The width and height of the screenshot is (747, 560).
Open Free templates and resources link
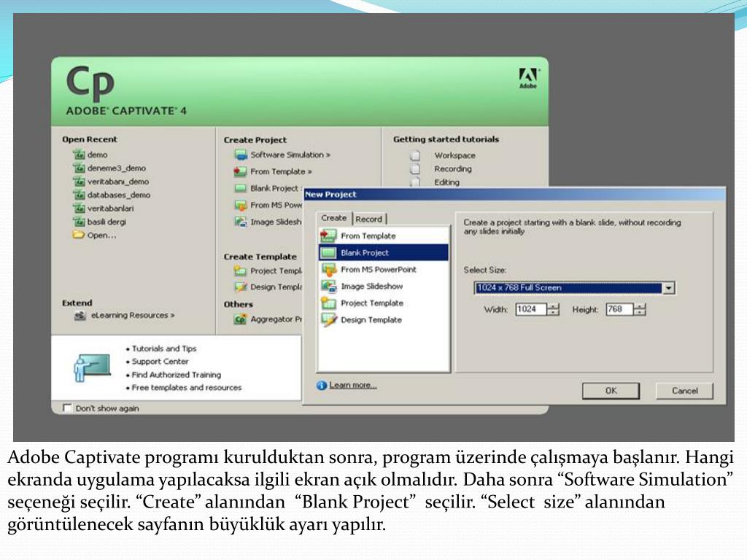[187, 388]
